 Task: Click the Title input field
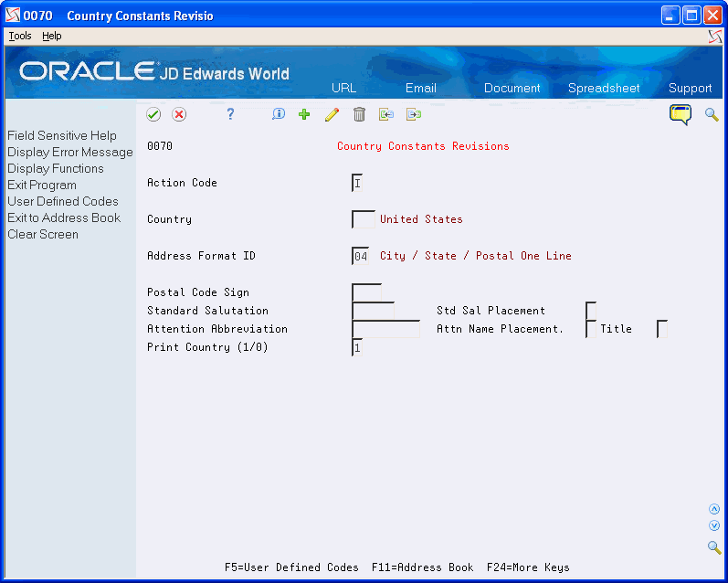662,329
